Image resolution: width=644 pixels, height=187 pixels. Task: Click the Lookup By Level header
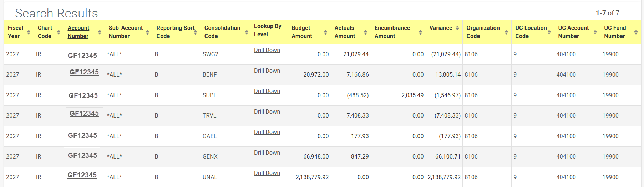tap(268, 30)
